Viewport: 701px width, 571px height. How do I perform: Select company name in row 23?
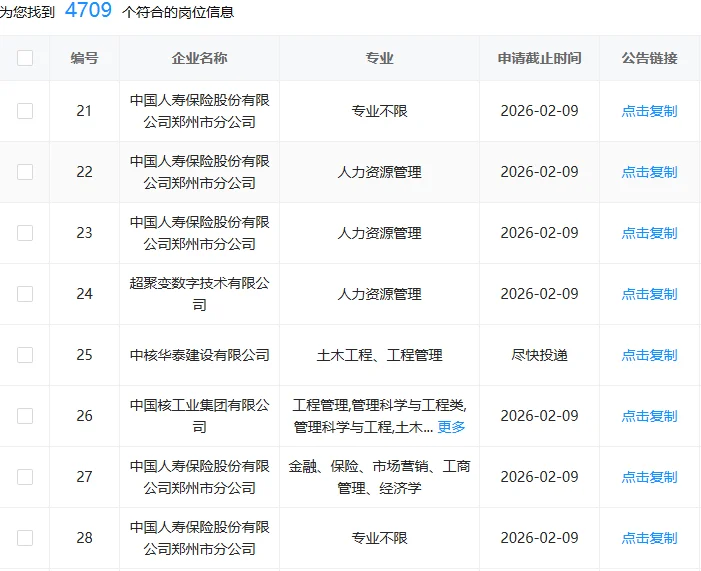[x=199, y=233]
